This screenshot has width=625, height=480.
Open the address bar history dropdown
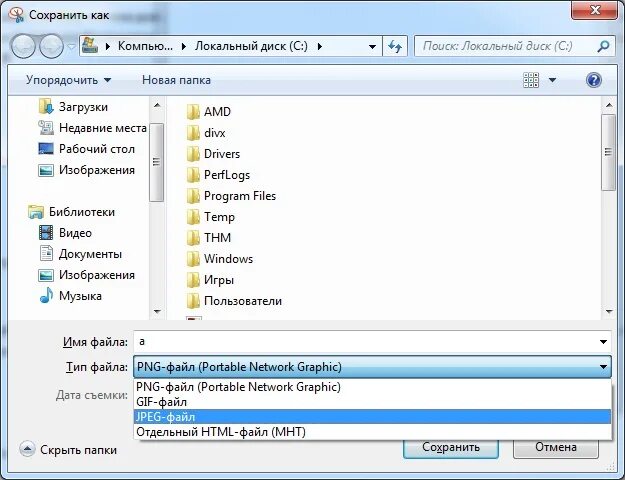(x=372, y=47)
